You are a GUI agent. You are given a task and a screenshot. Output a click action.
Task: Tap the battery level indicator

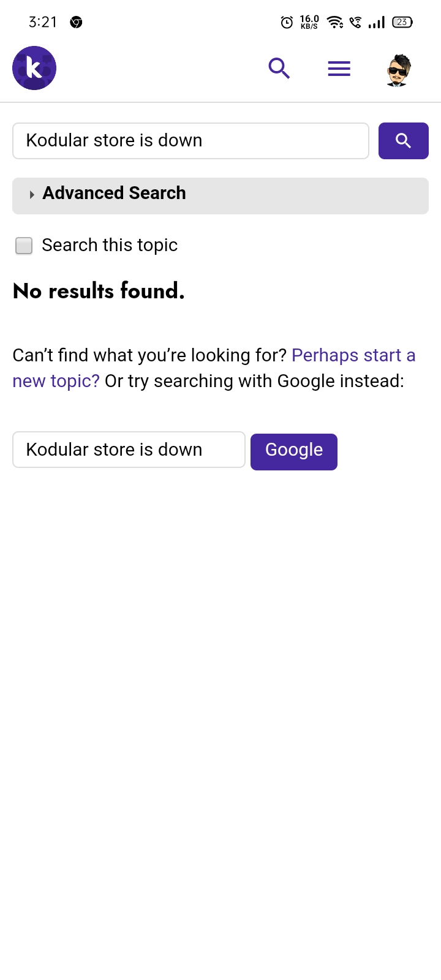point(402,22)
